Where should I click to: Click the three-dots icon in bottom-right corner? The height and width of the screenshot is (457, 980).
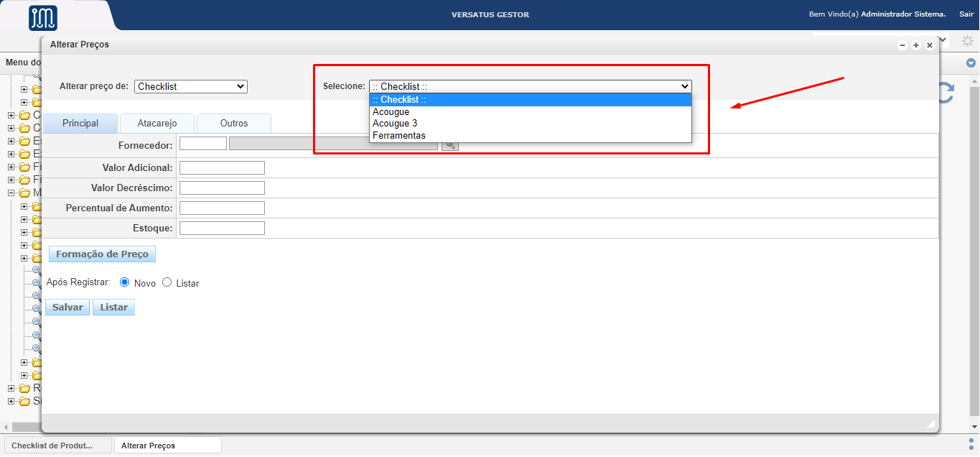coord(971,445)
